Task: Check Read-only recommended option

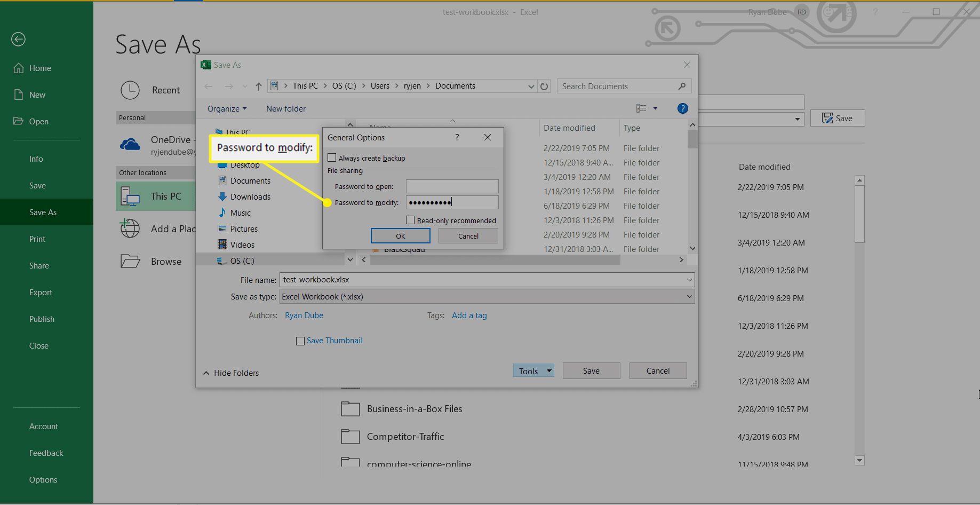Action: click(410, 220)
